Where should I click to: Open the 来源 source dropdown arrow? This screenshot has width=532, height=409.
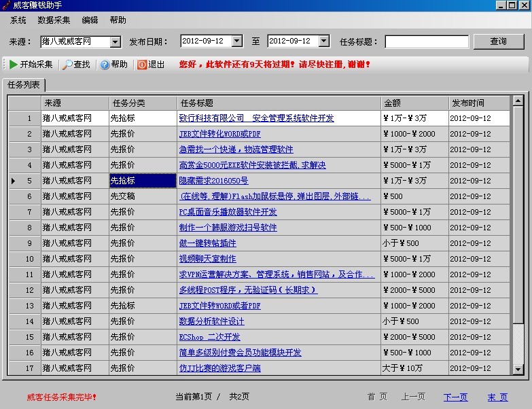(115, 41)
